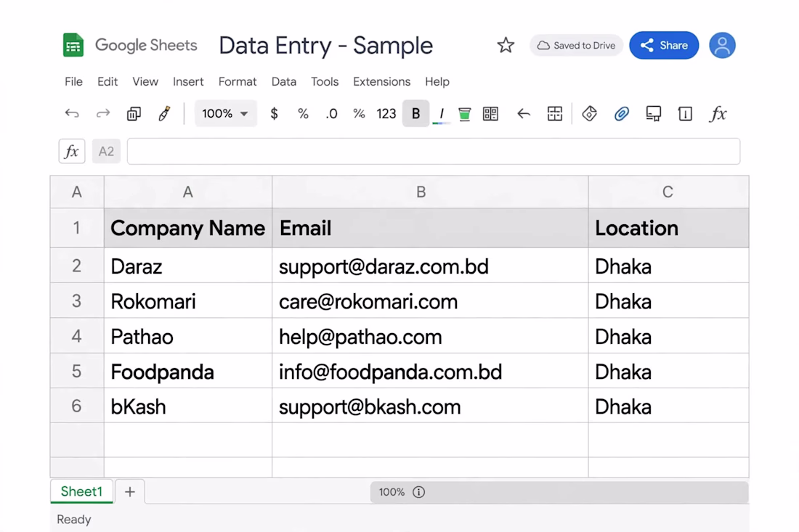Insert a link with the paperclip icon
Image resolution: width=799 pixels, height=532 pixels.
pos(621,113)
